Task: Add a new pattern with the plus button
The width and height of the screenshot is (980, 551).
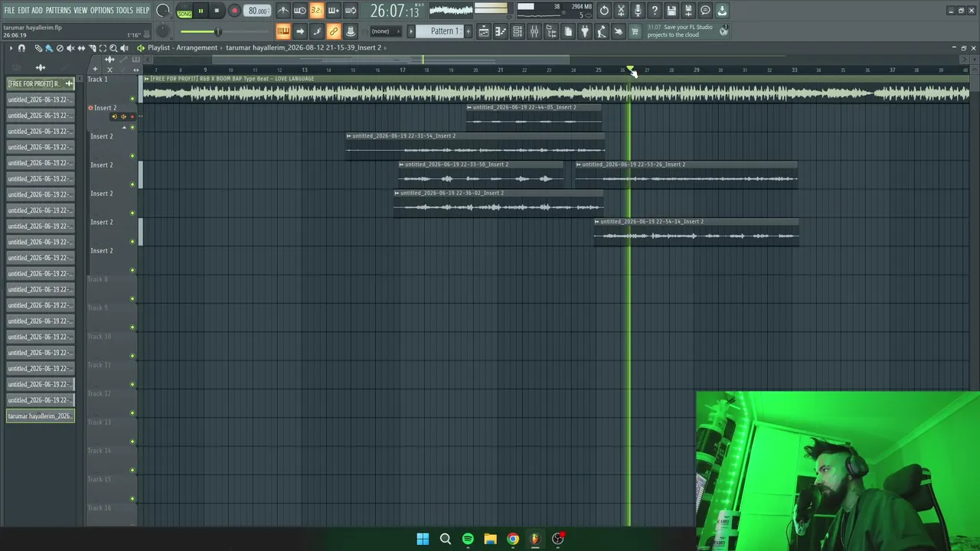Action: pyautogui.click(x=469, y=31)
